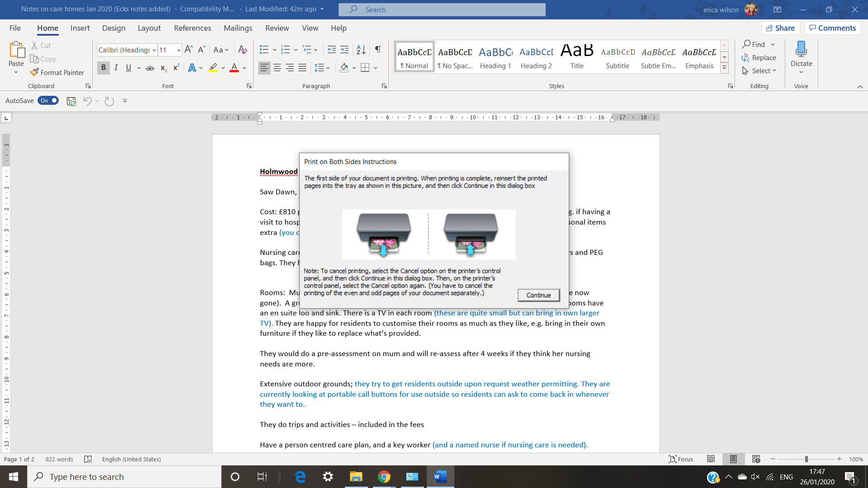The width and height of the screenshot is (868, 488).
Task: Click the Sort A-Z icon
Action: tap(361, 50)
